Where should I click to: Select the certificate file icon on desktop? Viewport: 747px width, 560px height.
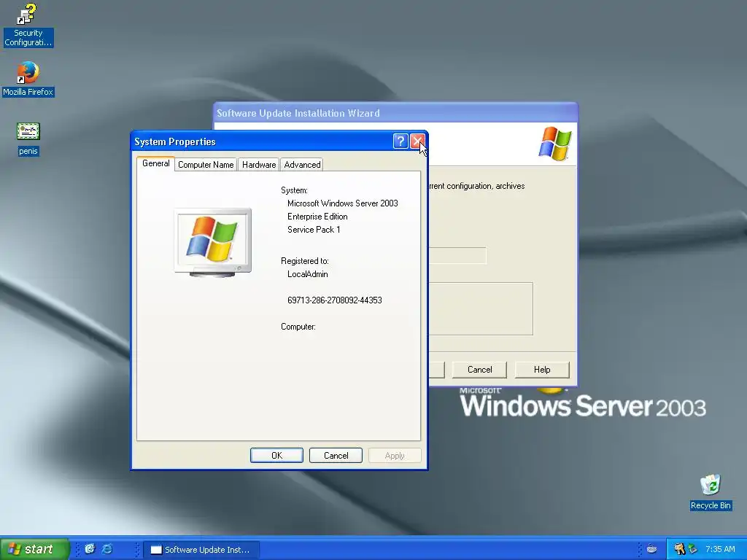click(28, 139)
